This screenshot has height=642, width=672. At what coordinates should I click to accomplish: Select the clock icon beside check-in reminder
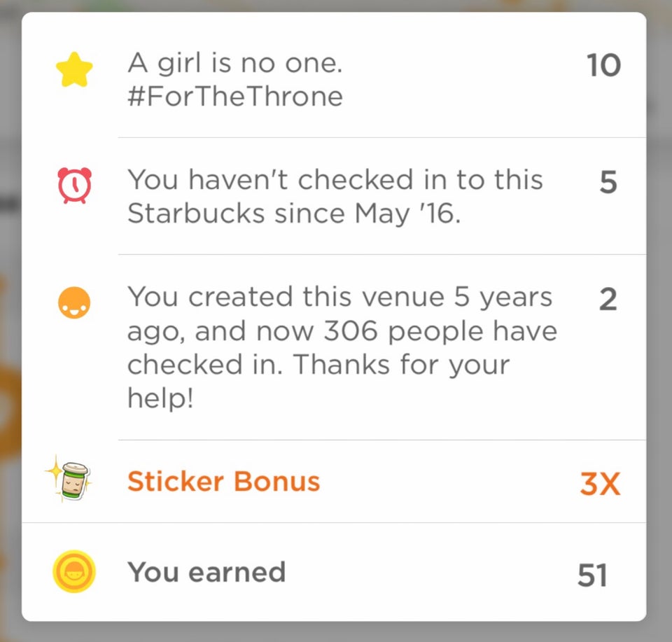(x=75, y=184)
